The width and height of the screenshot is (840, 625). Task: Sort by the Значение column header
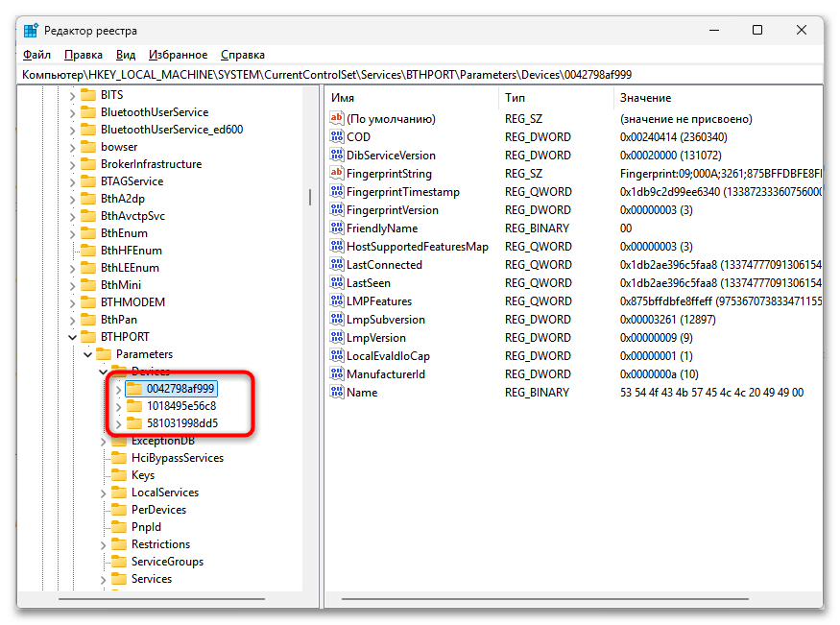point(718,98)
